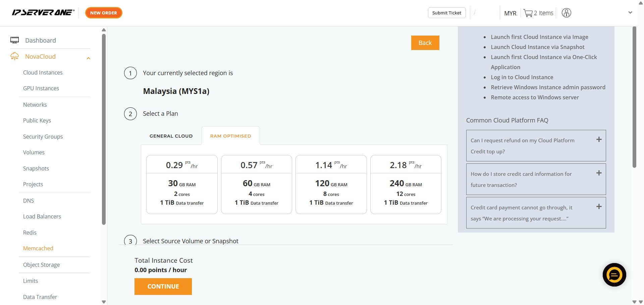Screen dimensions: 644x305
Task: Click the Dashboard monitor icon
Action: pos(14,40)
